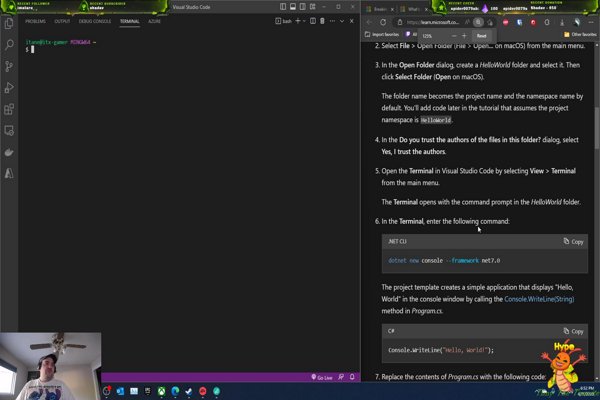Open Outlook from the taskbar

120,391
